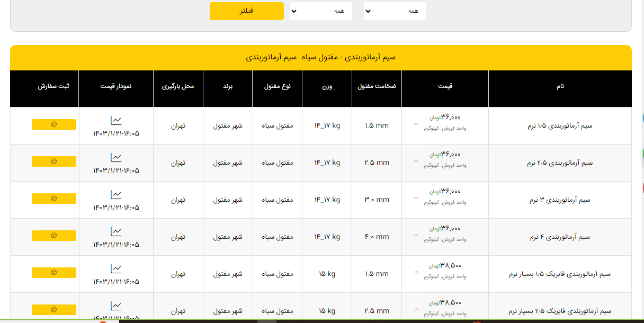
Task: Open price chart for سیم آرماتوربندی ۳ نرم
Action: pyautogui.click(x=116, y=194)
